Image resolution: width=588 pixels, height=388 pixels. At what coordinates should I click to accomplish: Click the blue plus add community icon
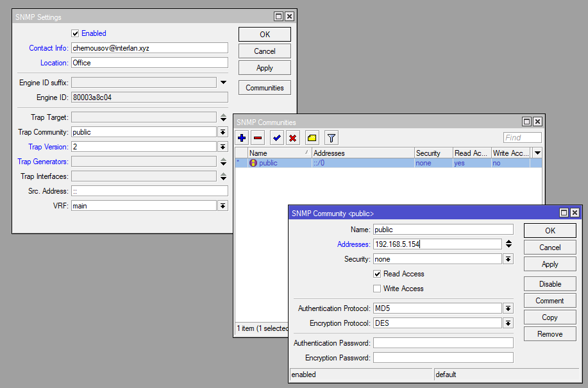[242, 138]
